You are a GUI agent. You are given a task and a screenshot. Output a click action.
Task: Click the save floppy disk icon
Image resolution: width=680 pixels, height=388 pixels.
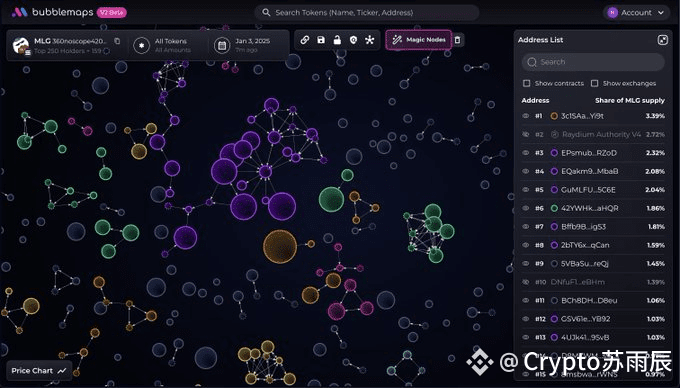point(321,40)
